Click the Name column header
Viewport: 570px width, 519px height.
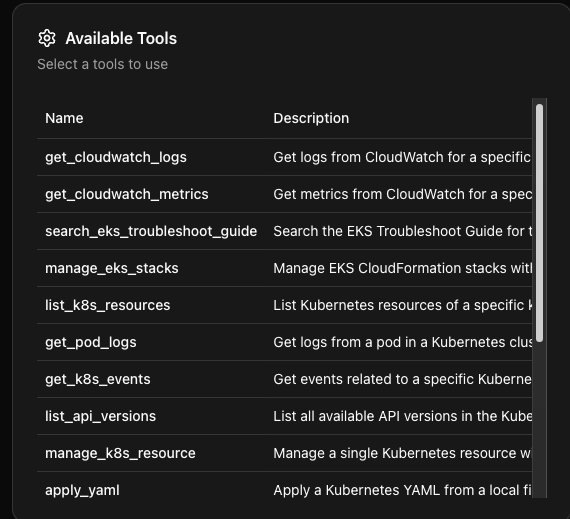(x=64, y=118)
